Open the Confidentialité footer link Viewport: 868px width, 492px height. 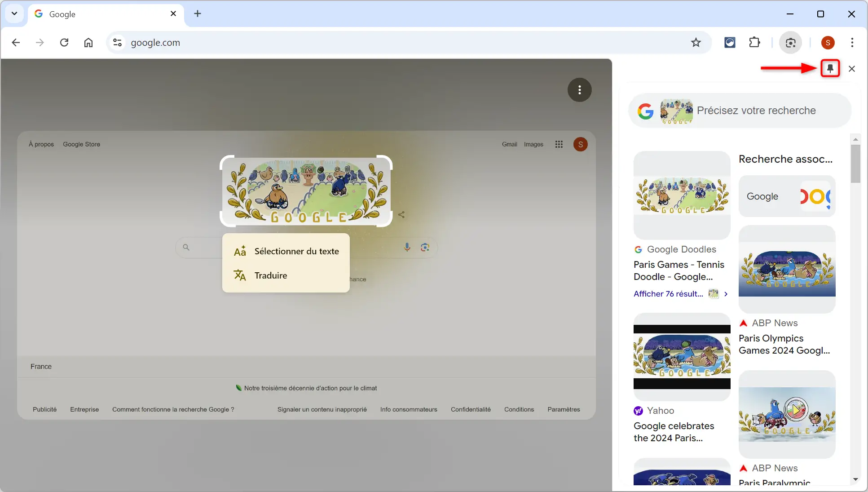click(471, 409)
